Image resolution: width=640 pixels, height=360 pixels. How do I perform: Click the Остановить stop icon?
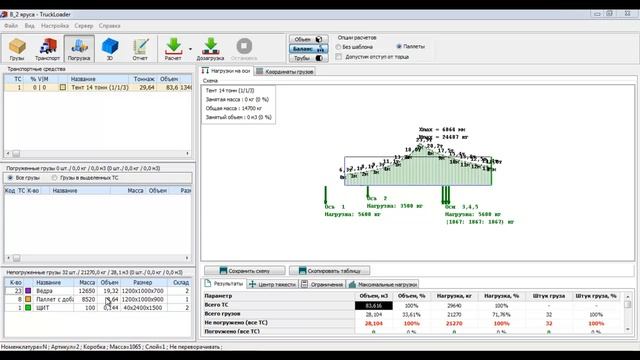tap(244, 49)
